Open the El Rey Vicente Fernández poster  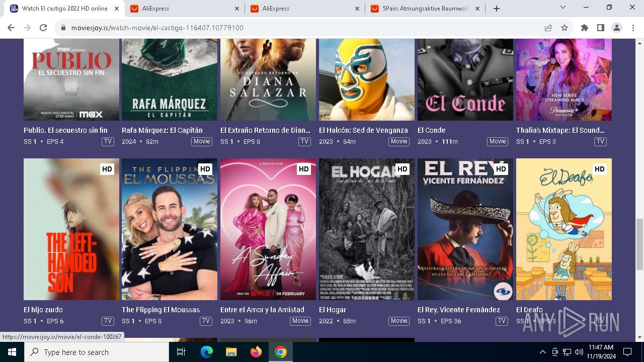(x=465, y=229)
